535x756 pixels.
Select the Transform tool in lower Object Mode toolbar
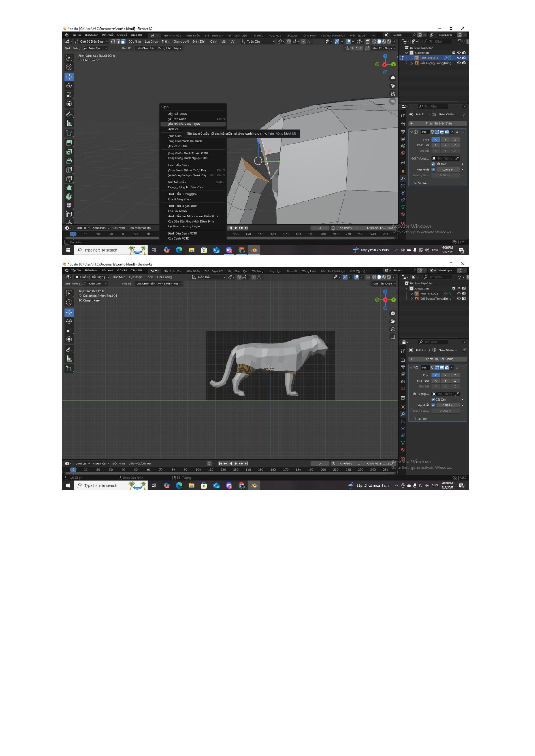tap(69, 339)
